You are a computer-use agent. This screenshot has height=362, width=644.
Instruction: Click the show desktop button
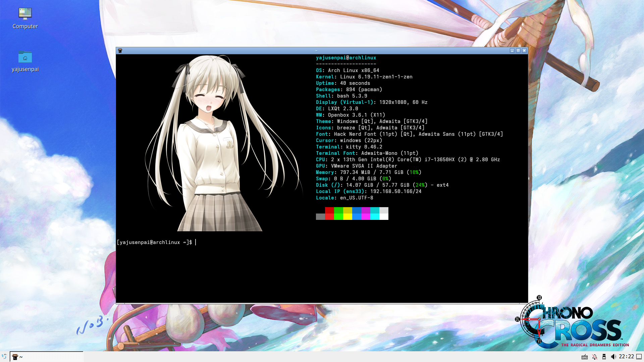coord(639,357)
